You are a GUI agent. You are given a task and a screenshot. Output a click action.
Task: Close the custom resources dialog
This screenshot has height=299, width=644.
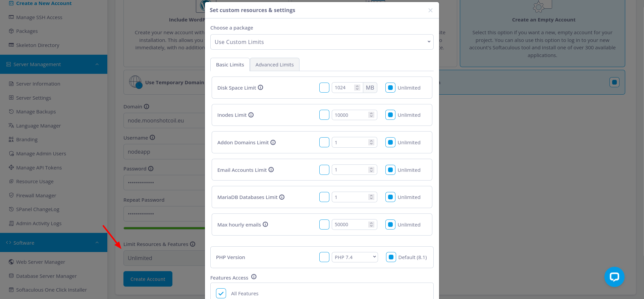coord(430,10)
